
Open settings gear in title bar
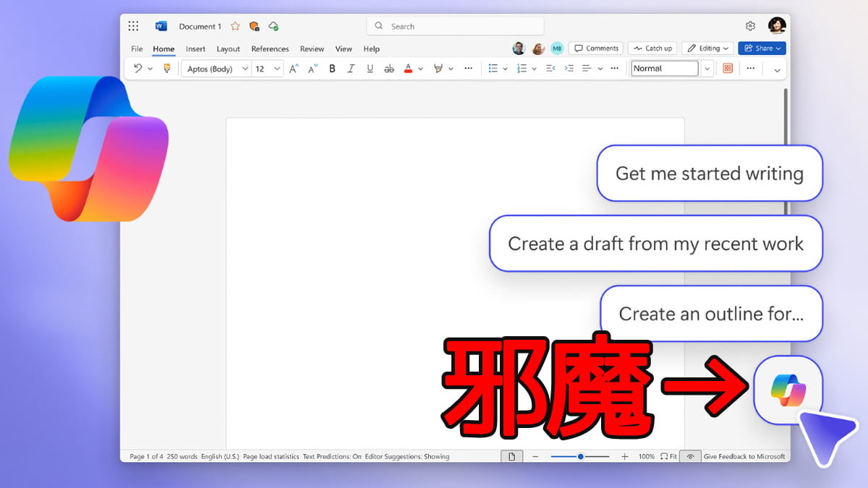click(750, 26)
